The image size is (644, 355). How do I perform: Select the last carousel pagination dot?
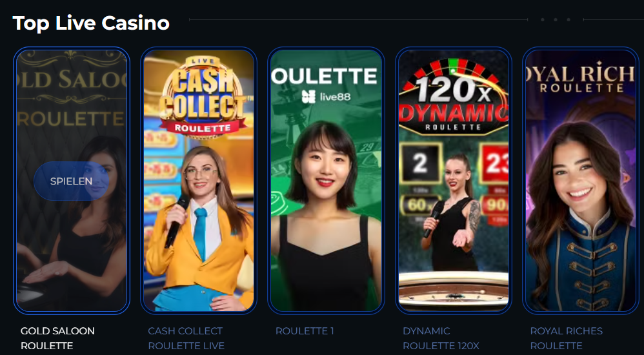(569, 20)
